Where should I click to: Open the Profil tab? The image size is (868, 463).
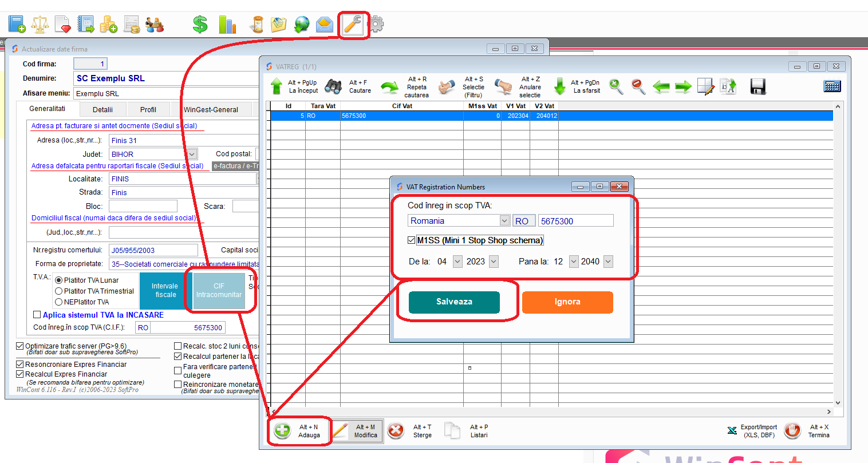tap(148, 109)
